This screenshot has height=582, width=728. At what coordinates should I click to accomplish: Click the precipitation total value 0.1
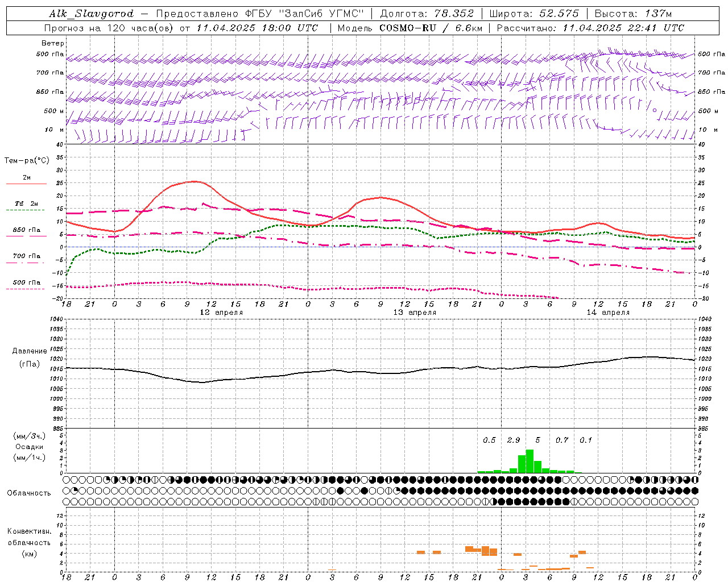(x=586, y=440)
